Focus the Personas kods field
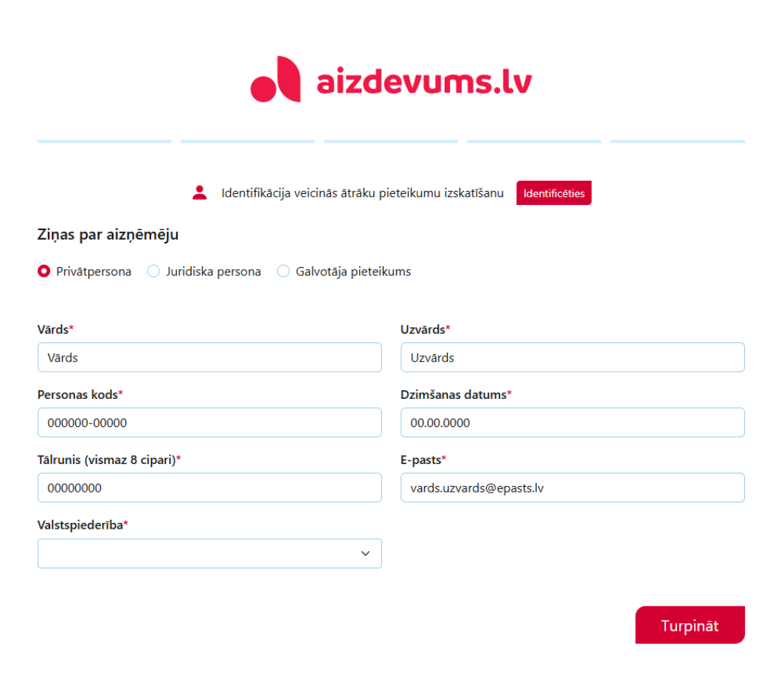This screenshot has width=784, height=697. pos(209,423)
